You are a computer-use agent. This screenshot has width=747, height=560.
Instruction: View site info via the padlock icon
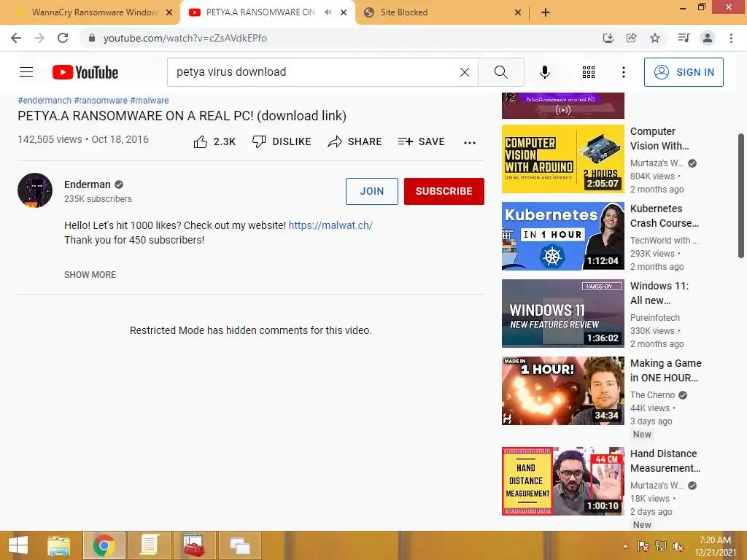(x=92, y=38)
